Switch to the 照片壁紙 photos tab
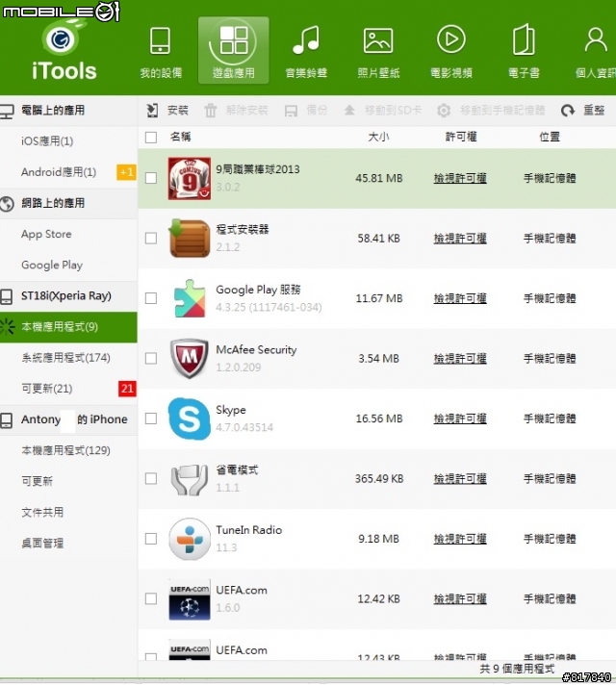This screenshot has width=616, height=685. pyautogui.click(x=378, y=52)
